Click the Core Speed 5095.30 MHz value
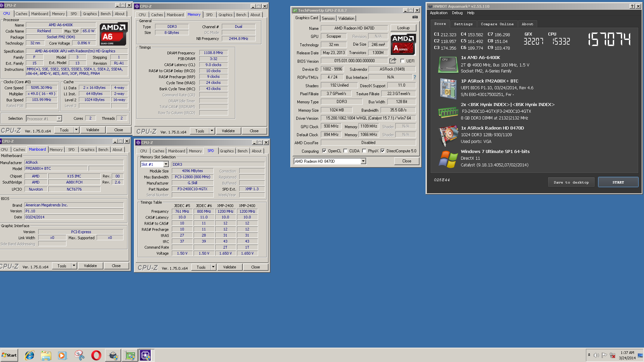Viewport: 644px width, 362px height. point(42,88)
